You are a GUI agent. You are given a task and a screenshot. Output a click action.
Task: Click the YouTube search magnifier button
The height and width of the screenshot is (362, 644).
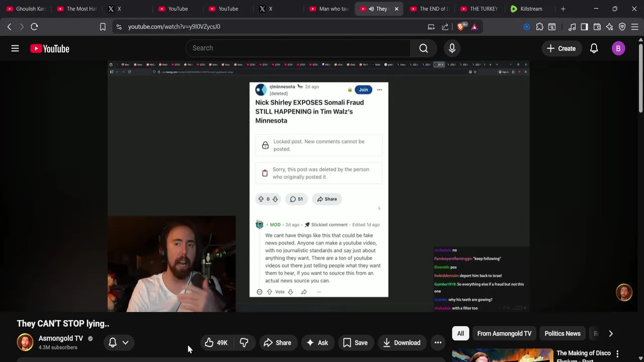tap(424, 48)
